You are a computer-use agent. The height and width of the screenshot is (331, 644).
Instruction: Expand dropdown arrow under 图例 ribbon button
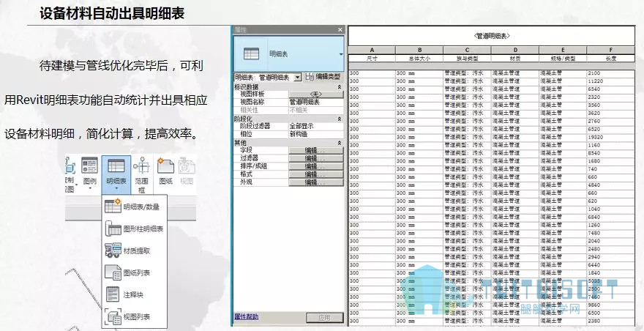tap(89, 189)
